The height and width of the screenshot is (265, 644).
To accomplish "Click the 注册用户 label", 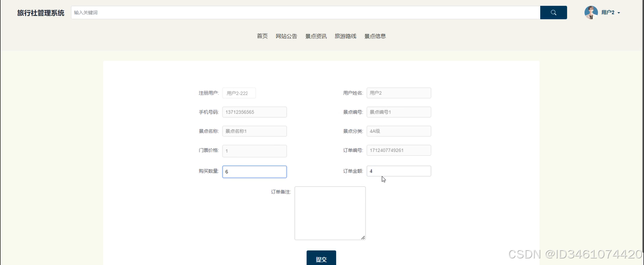I will [208, 93].
